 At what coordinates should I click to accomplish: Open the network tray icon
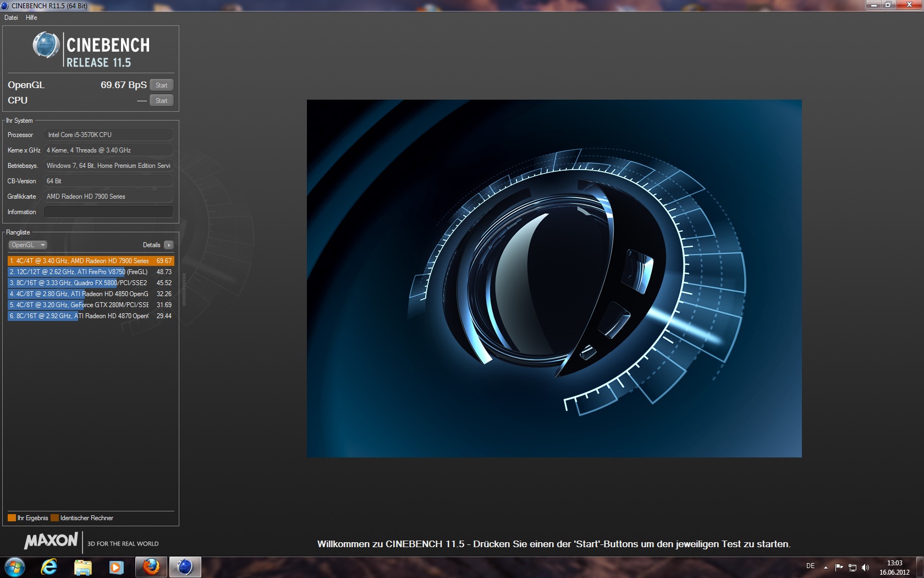coord(853,567)
